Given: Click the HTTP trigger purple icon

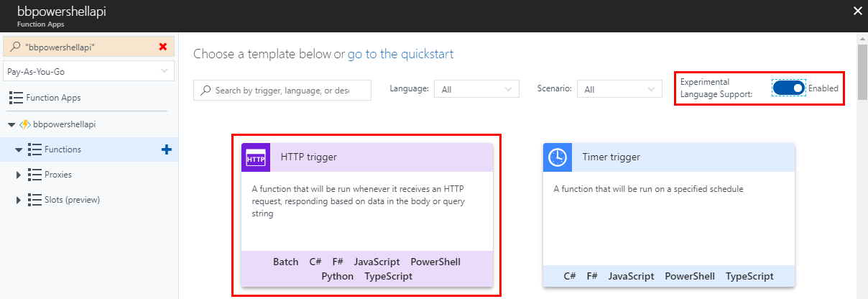Looking at the screenshot, I should tap(256, 157).
